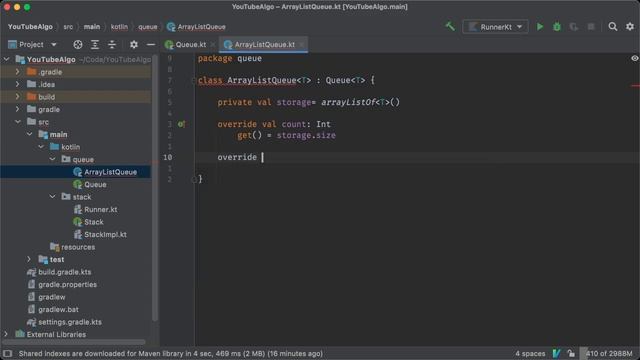Expand the gradle folder
The width and height of the screenshot is (640, 360).
(18, 109)
